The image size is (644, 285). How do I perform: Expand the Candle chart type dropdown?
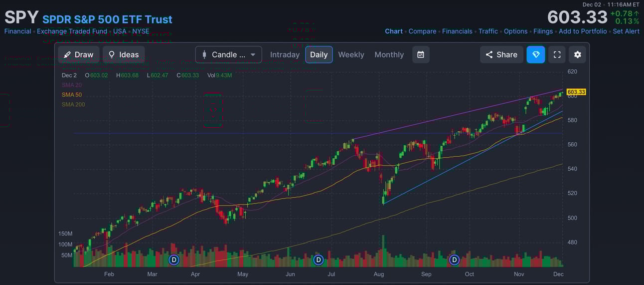pyautogui.click(x=229, y=54)
